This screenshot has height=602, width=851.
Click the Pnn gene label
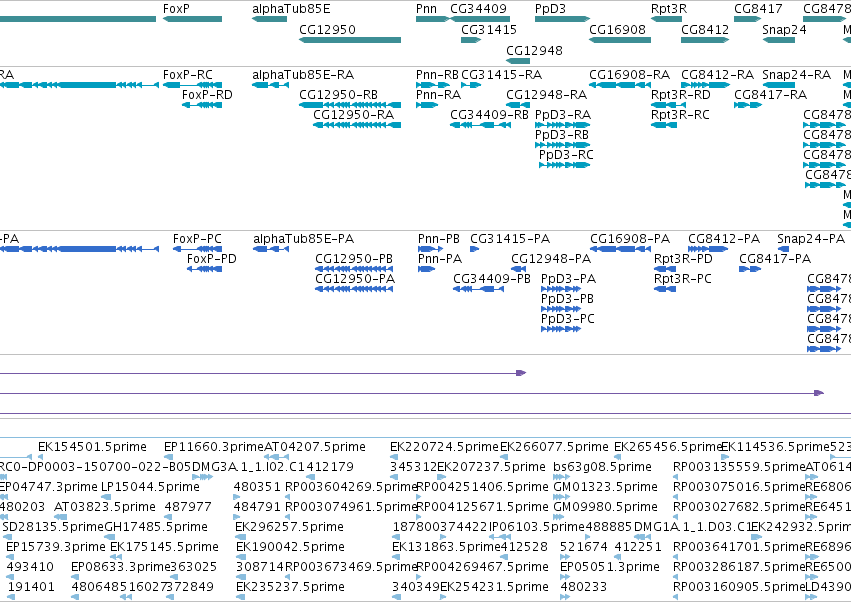pos(426,9)
